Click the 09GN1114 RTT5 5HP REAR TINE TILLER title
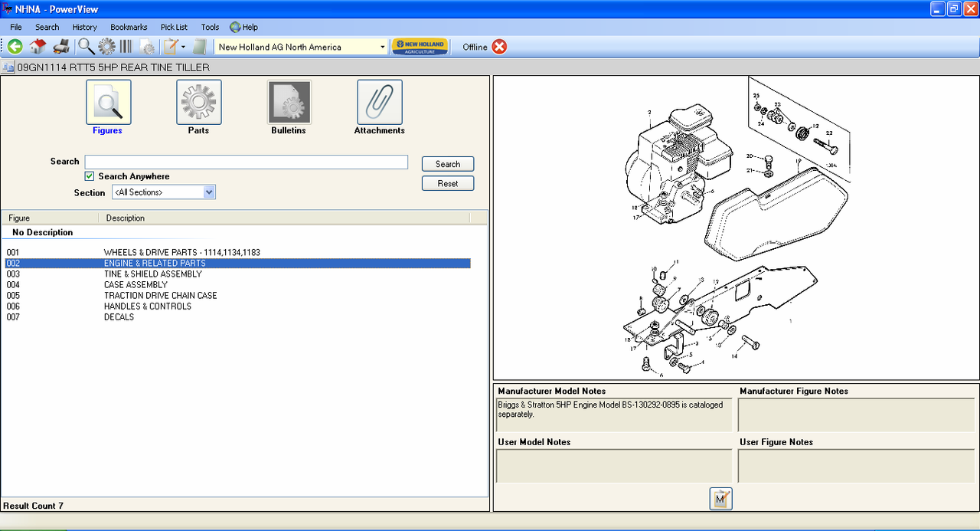980x531 pixels. coord(113,67)
